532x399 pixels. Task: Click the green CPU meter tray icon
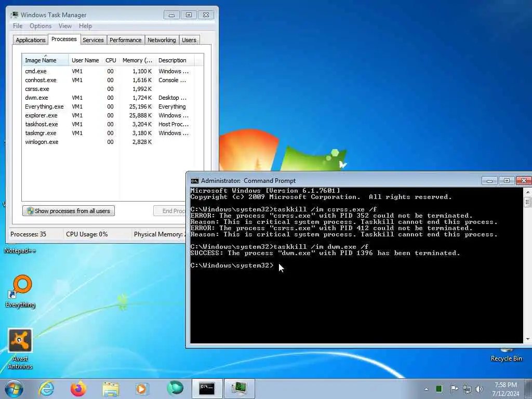tap(439, 389)
